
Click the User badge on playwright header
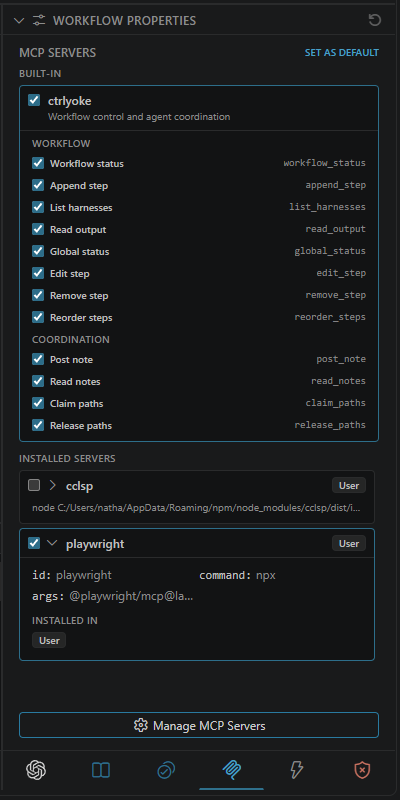coord(349,544)
